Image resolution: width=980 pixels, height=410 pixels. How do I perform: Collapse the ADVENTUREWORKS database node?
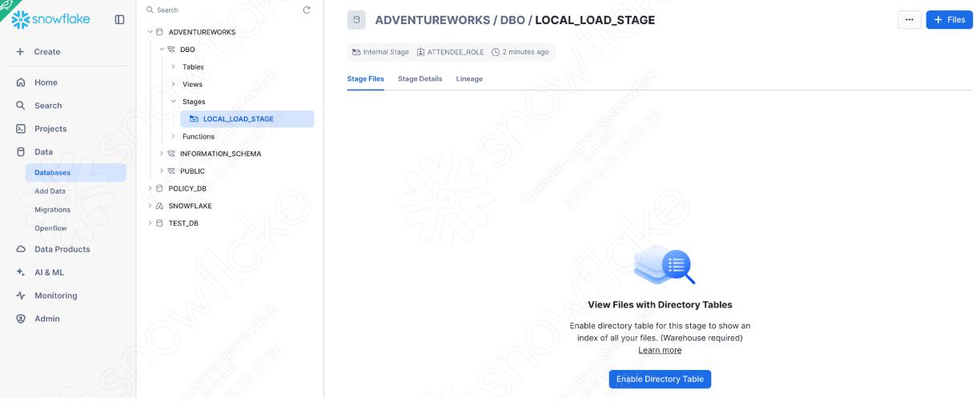click(x=150, y=32)
